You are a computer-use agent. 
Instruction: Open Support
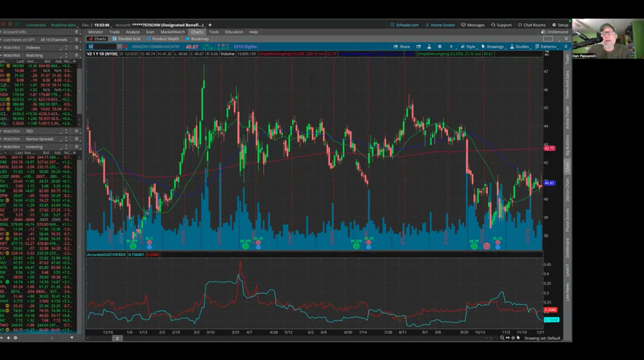point(501,25)
